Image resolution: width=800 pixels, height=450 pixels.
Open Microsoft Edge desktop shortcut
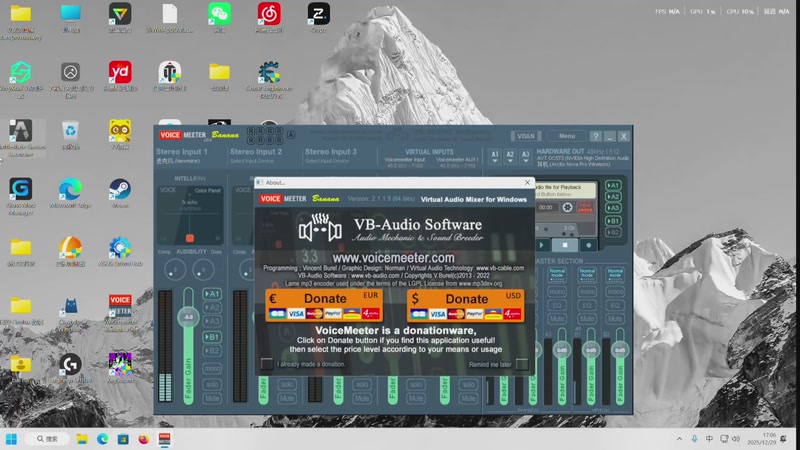point(70,193)
